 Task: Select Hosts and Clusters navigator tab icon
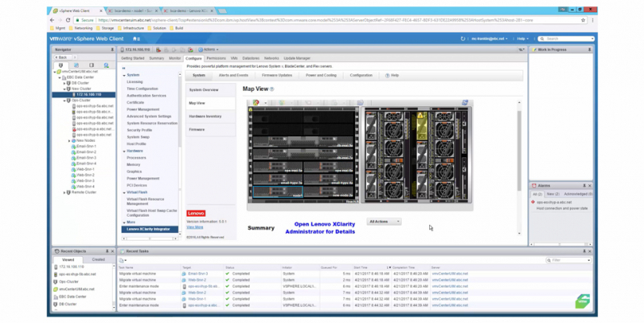coord(61,65)
